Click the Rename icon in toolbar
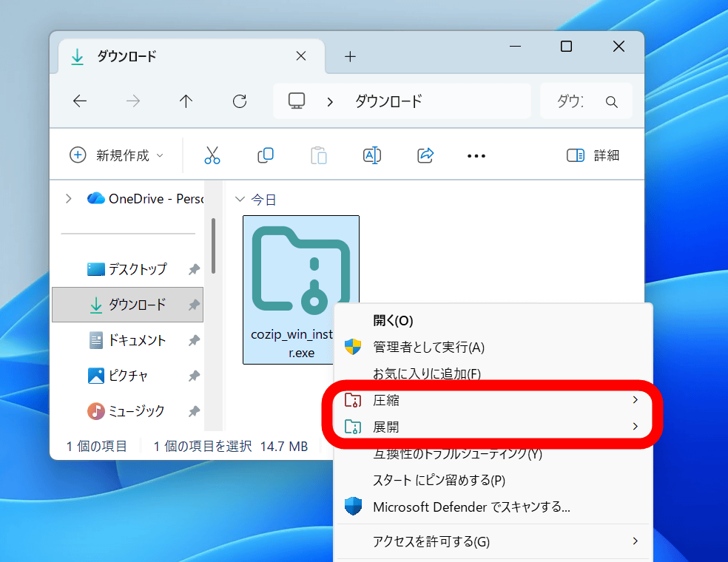Screen dimensions: 728x562 (371, 155)
